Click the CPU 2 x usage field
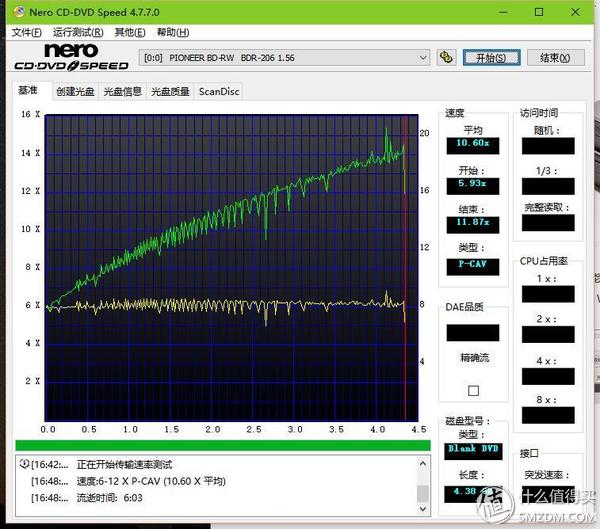Screen dimensions: 600x529 (548, 335)
